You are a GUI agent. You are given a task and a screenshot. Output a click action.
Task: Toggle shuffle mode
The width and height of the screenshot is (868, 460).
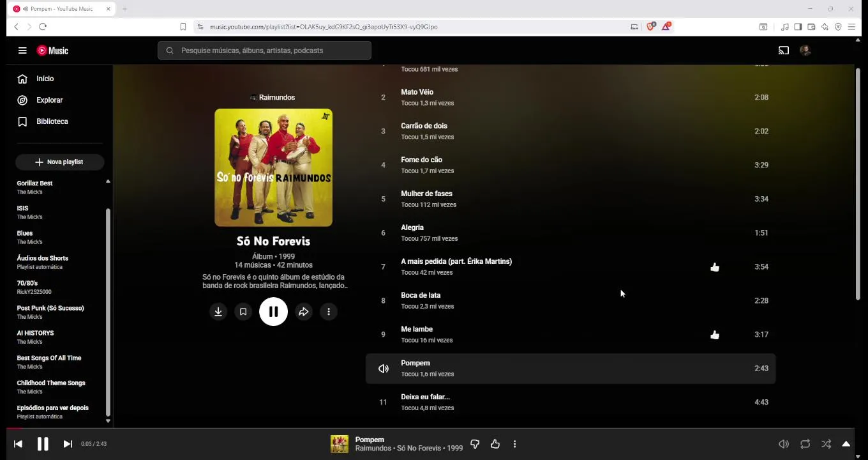[826, 444]
